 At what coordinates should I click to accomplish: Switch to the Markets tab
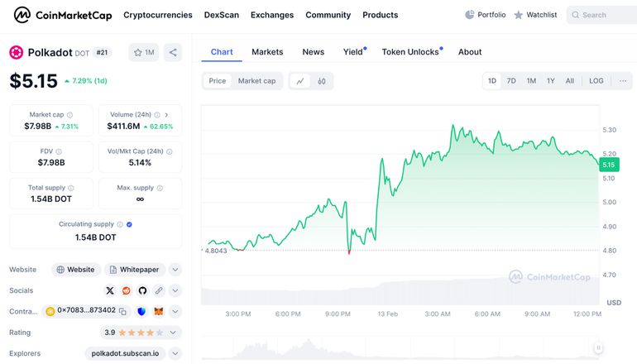pyautogui.click(x=267, y=52)
